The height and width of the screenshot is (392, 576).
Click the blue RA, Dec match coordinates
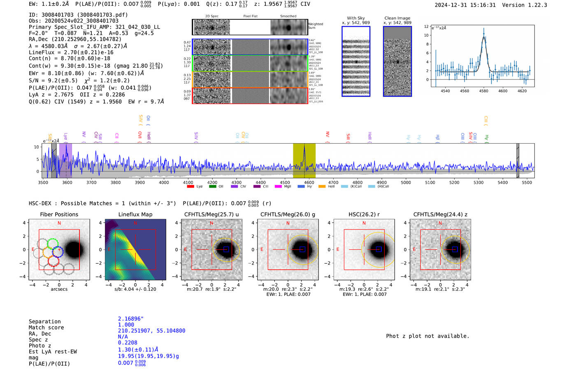151,331
